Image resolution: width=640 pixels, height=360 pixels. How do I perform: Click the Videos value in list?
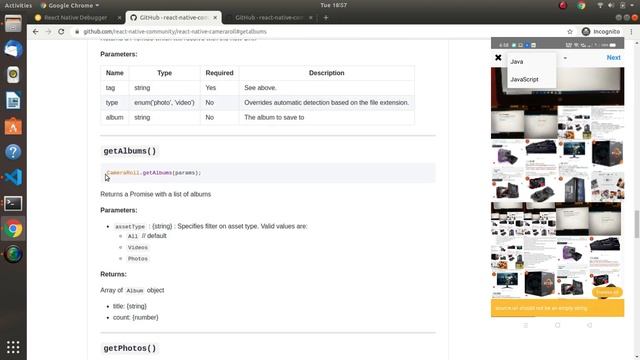(x=138, y=248)
